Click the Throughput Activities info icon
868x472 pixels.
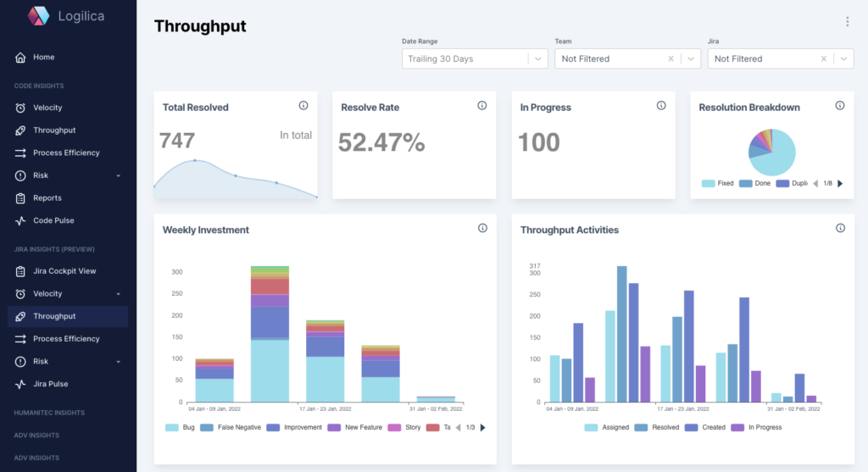tap(840, 228)
